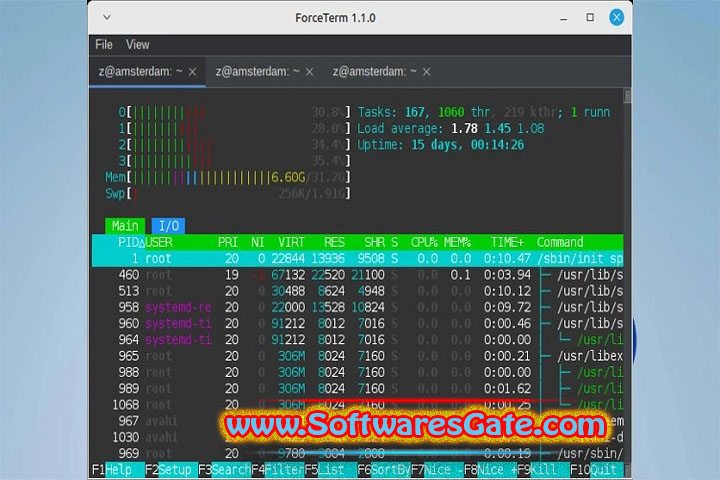Select the process row with PID 988
This screenshot has height=480, width=720.
(357, 373)
